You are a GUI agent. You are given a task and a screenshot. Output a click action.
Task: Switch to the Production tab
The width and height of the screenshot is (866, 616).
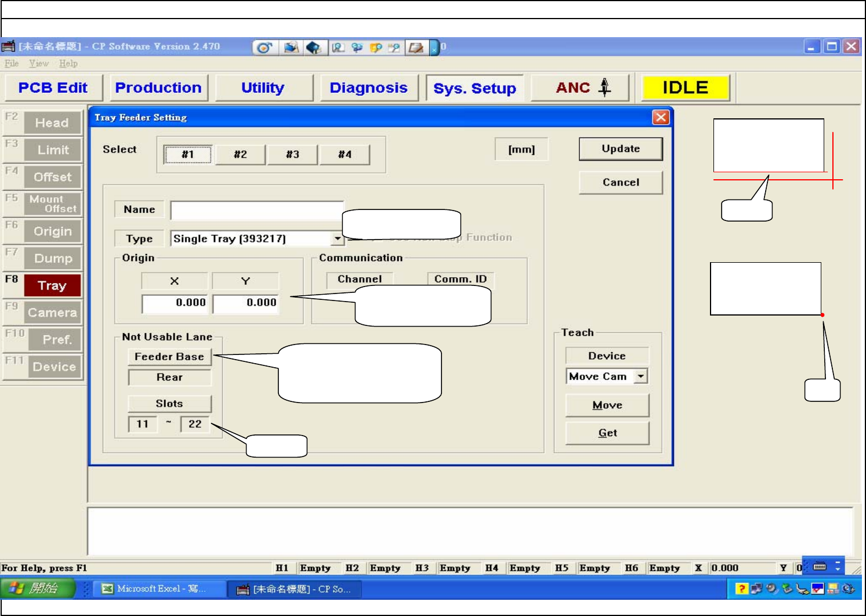(158, 88)
